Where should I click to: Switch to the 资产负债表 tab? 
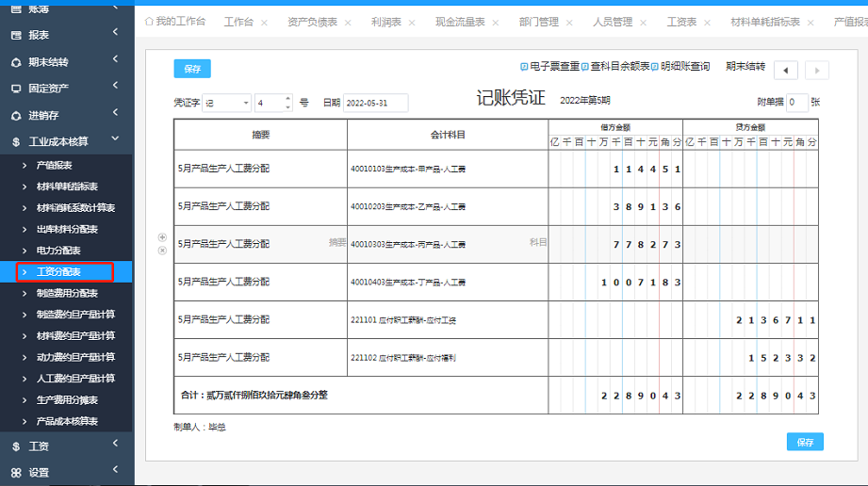pos(312,23)
